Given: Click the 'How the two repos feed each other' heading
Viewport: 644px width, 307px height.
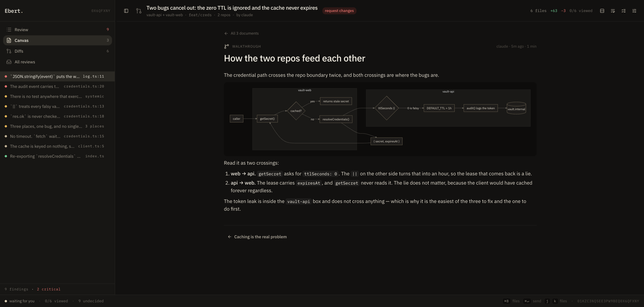Looking at the screenshot, I should (x=294, y=58).
